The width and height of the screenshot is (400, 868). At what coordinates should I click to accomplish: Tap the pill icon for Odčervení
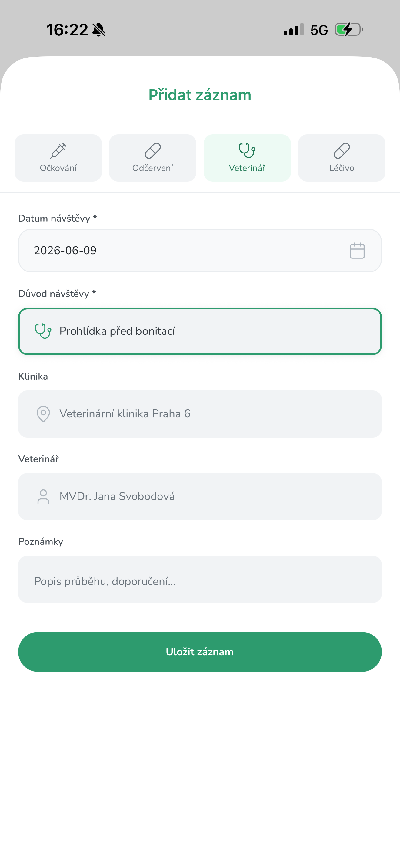coord(152,150)
